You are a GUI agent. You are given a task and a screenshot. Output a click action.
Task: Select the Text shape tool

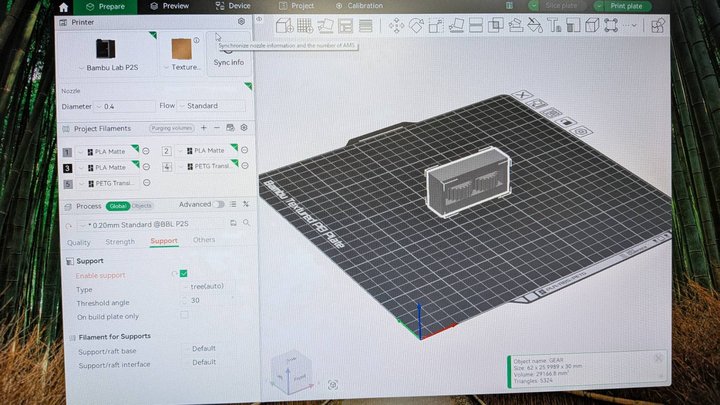(x=554, y=25)
